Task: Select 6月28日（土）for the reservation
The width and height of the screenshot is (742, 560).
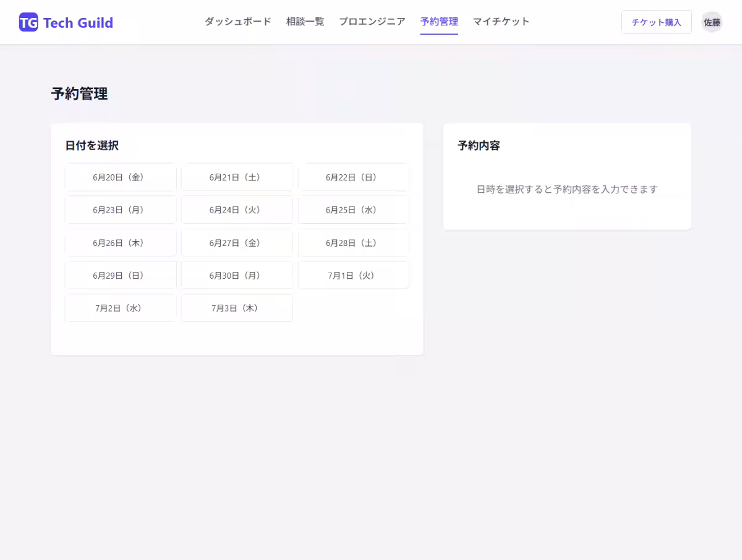Action: click(353, 242)
